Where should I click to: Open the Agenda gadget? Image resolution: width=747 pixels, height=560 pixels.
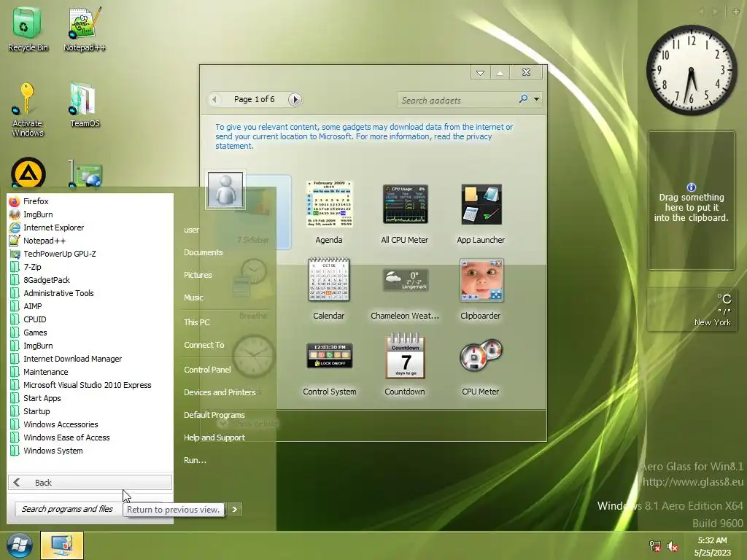pos(329,213)
